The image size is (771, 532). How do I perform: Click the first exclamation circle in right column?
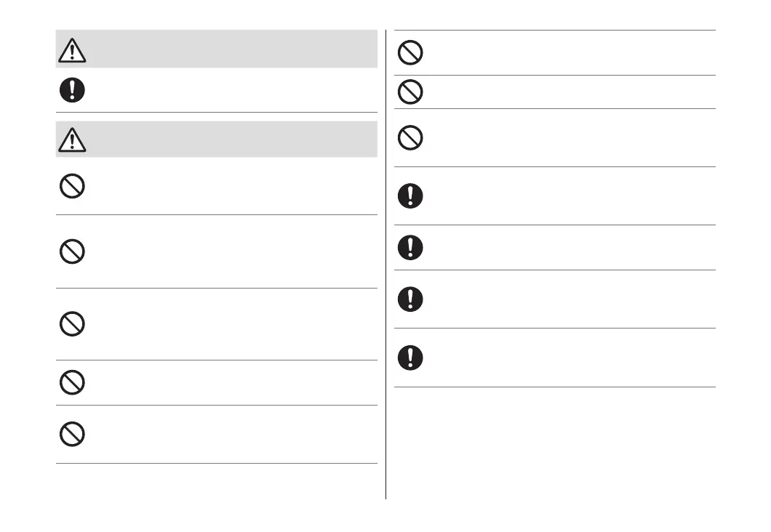(x=411, y=196)
